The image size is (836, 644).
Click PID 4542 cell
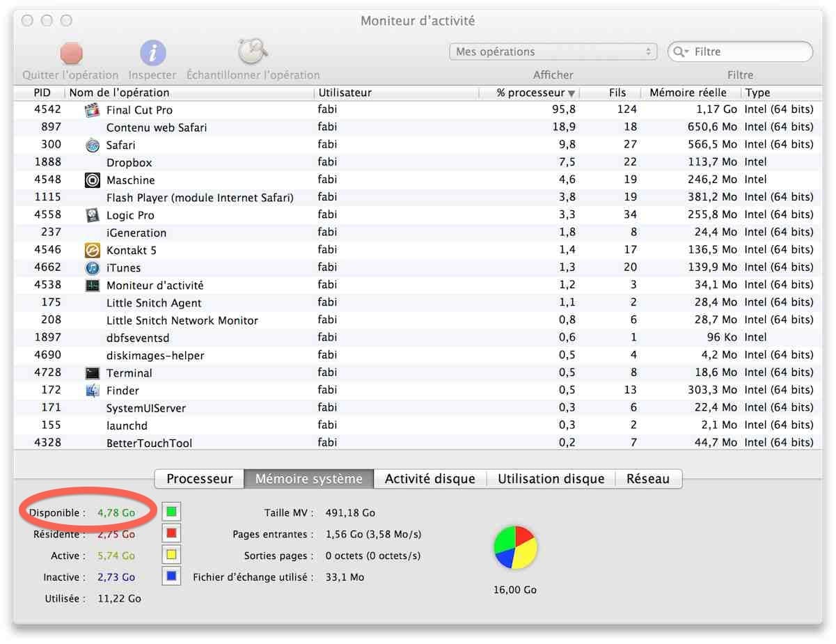pyautogui.click(x=47, y=110)
